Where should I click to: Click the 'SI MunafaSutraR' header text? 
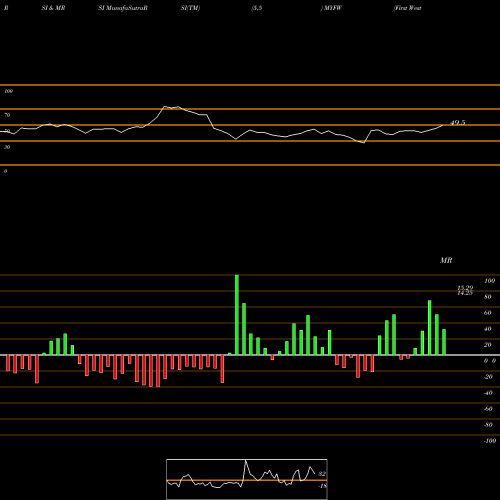click(123, 8)
